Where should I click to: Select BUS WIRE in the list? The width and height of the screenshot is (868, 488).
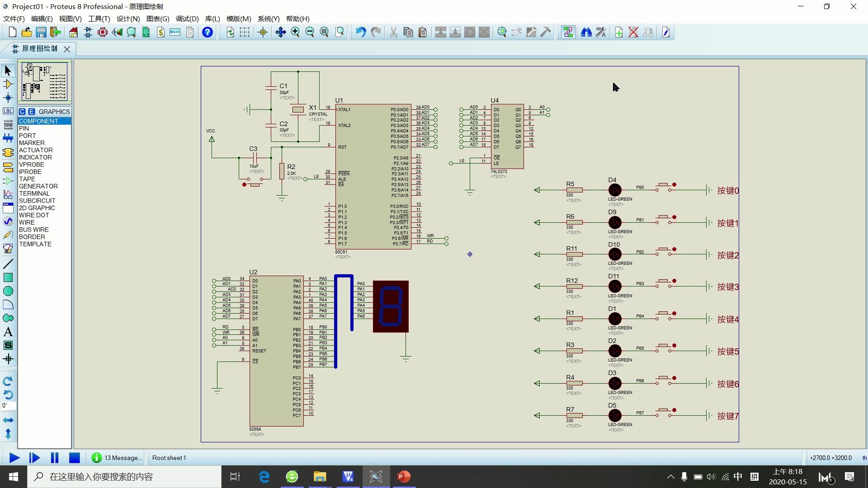(x=44, y=230)
